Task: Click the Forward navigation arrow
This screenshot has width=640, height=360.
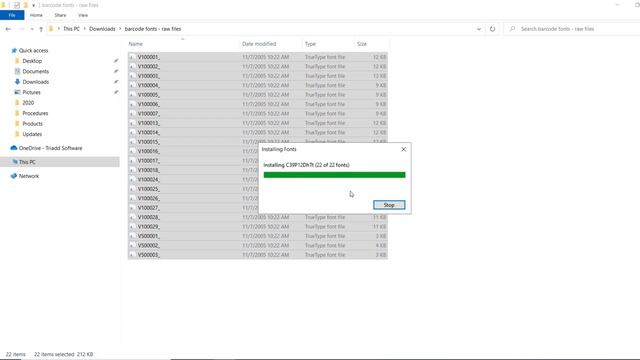Action: pos(22,29)
